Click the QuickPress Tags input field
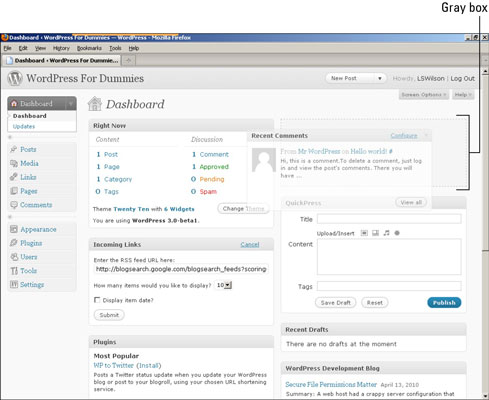 389,286
